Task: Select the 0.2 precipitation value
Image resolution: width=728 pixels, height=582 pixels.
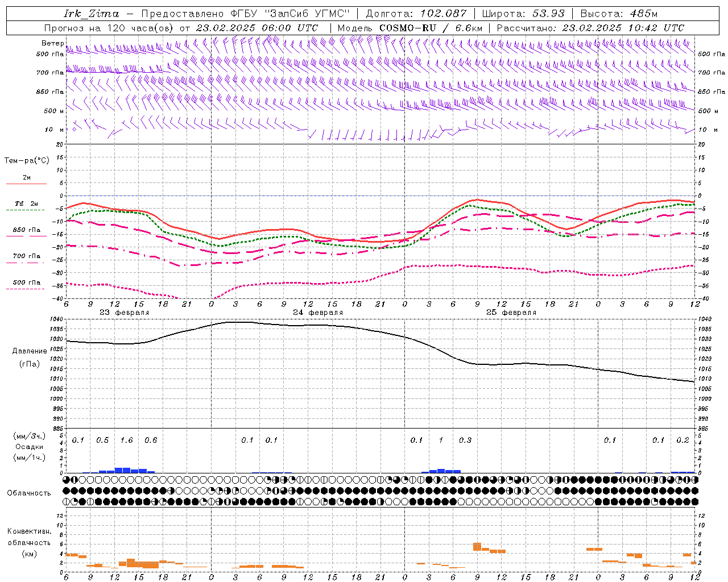Action: [682, 440]
